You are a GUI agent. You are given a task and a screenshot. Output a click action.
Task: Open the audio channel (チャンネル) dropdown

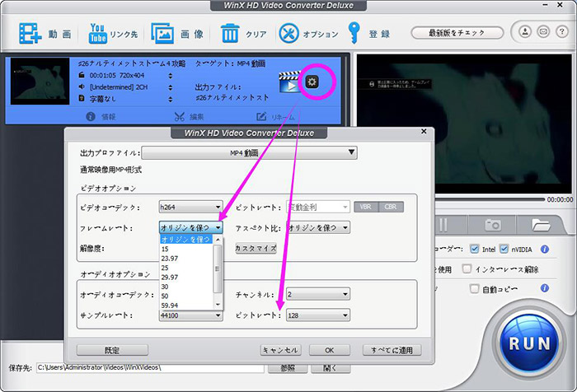[318, 294]
